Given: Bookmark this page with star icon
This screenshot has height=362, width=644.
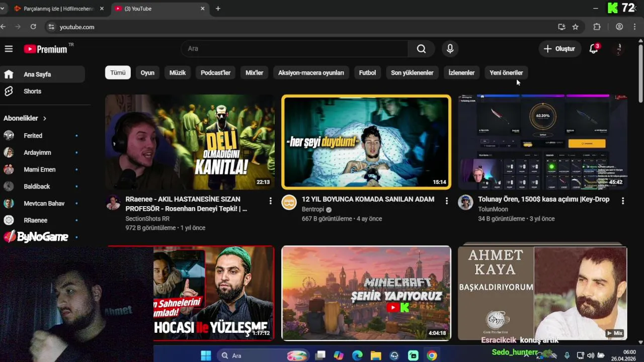Looking at the screenshot, I should tap(576, 27).
